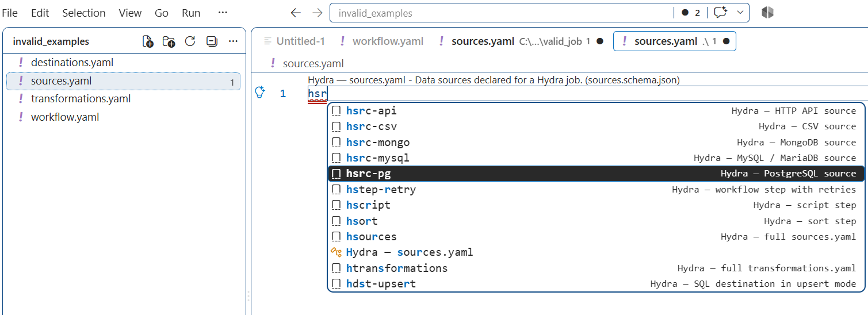The image size is (868, 315).
Task: Click the gray hexagon icon at top right
Action: (x=767, y=13)
